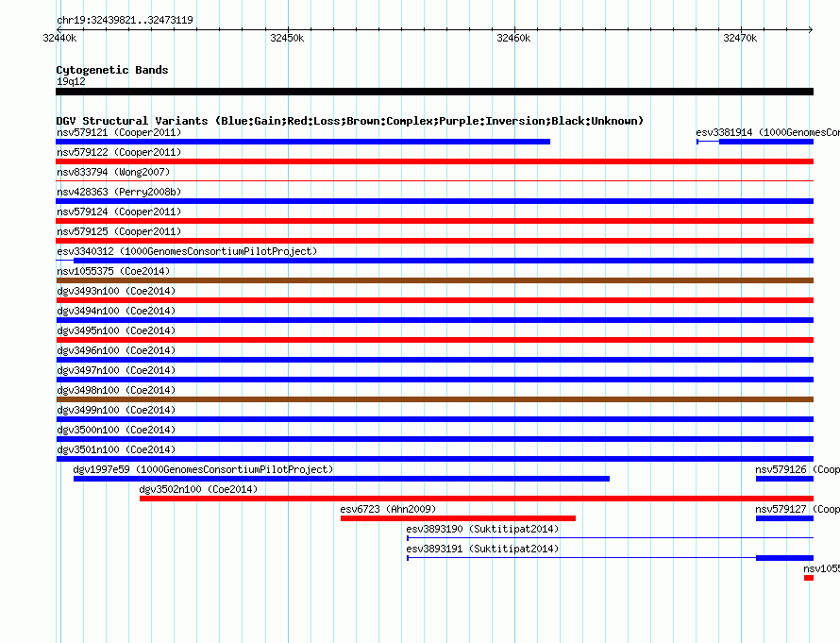Open esv3893191 (Suktitipat2014) variant
The width and height of the screenshot is (840, 643).
click(x=482, y=549)
